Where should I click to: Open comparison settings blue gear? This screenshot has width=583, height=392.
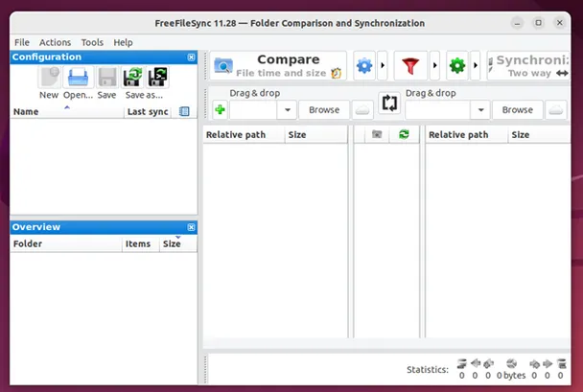tap(364, 66)
